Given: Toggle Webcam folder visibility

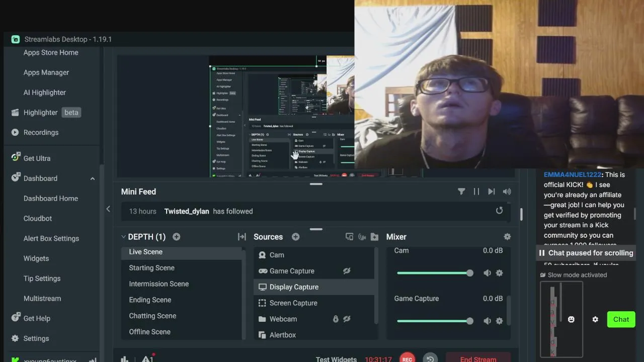Looking at the screenshot, I should click(347, 319).
